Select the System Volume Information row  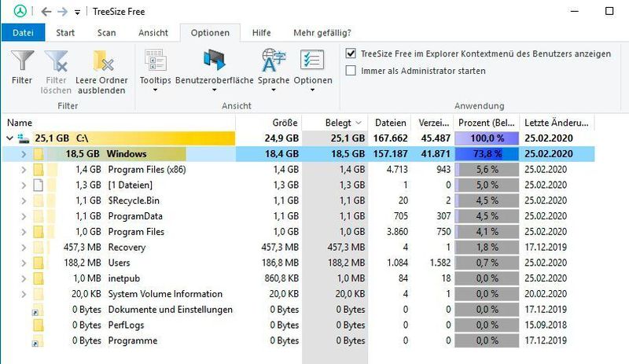[299, 294]
